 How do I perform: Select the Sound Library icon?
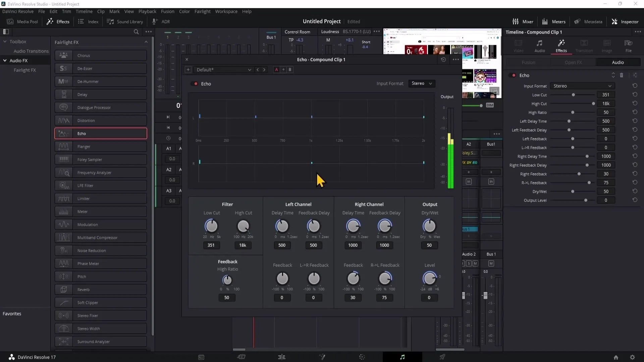(110, 22)
